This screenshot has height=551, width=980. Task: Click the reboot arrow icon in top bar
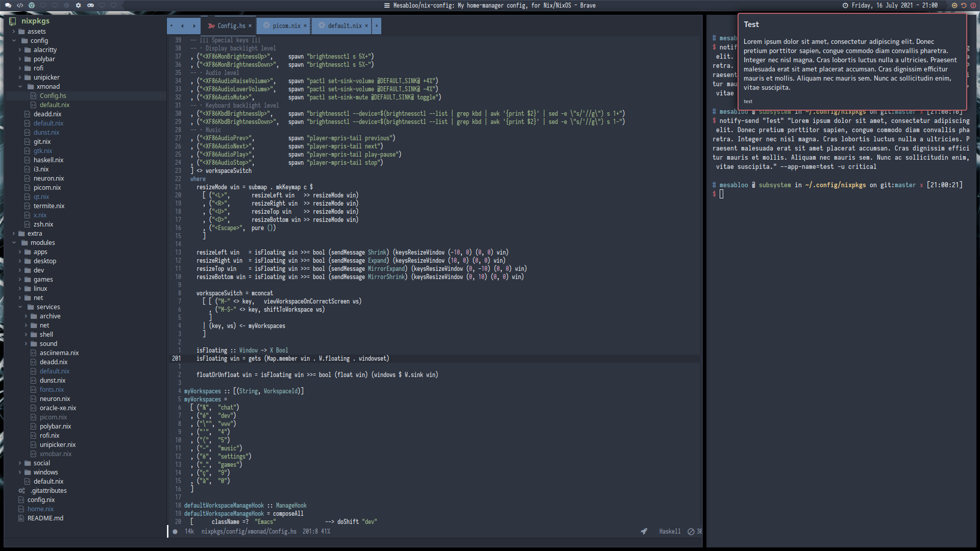click(x=964, y=5)
